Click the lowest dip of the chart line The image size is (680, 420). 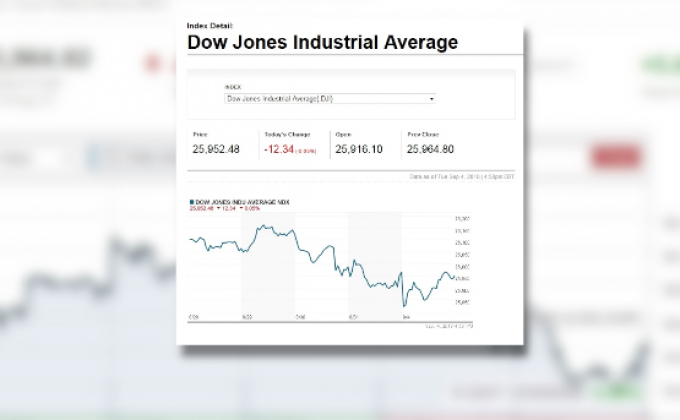[405, 305]
